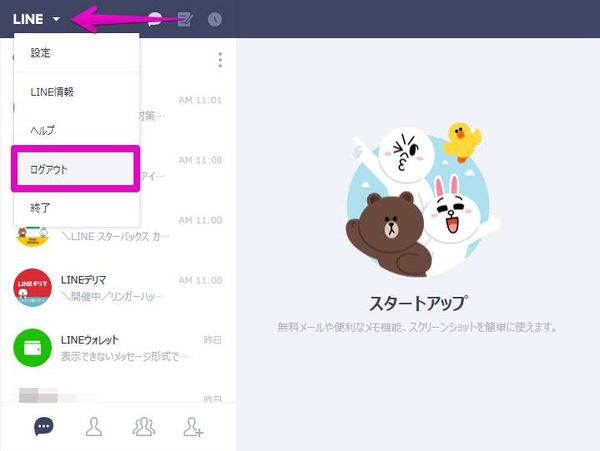Open the LINEウォレット chat
Screen dimensions: 600x451
coord(118,348)
